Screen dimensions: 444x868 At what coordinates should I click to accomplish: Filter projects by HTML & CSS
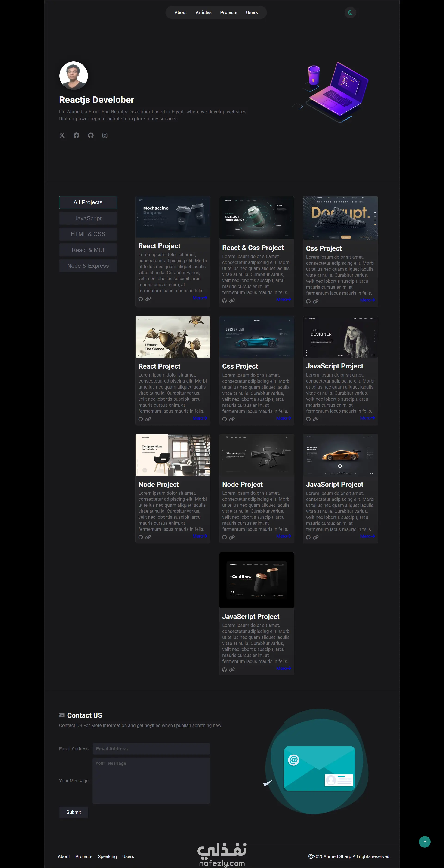pyautogui.click(x=88, y=234)
